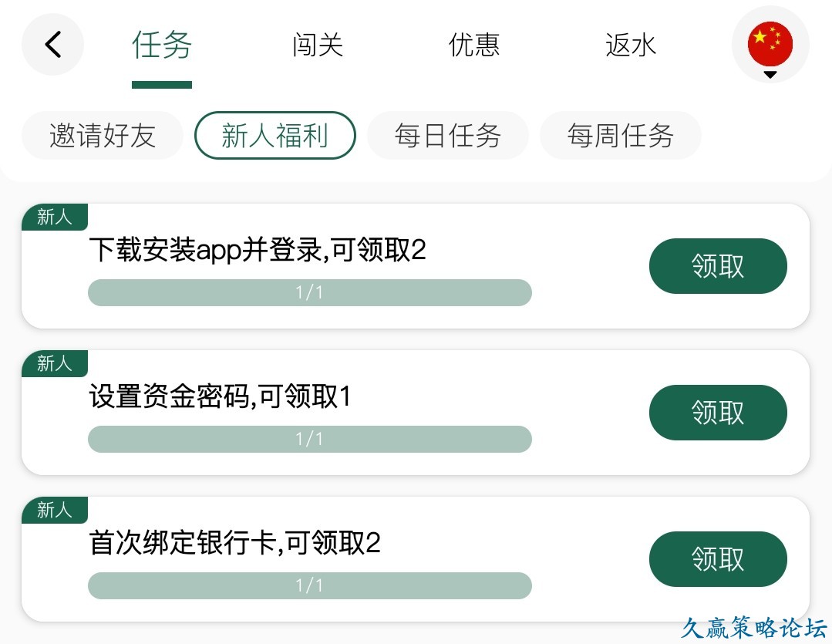
Task: Open the 闯关 tab
Action: (318, 45)
